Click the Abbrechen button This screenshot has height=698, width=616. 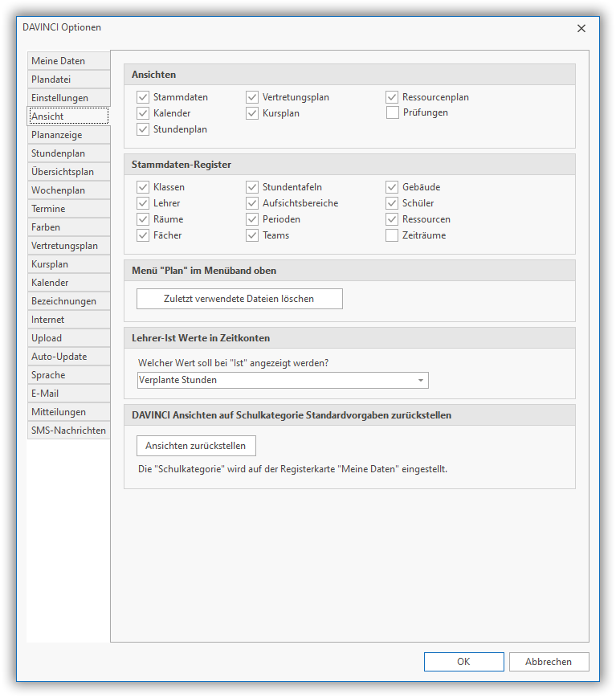tap(549, 662)
